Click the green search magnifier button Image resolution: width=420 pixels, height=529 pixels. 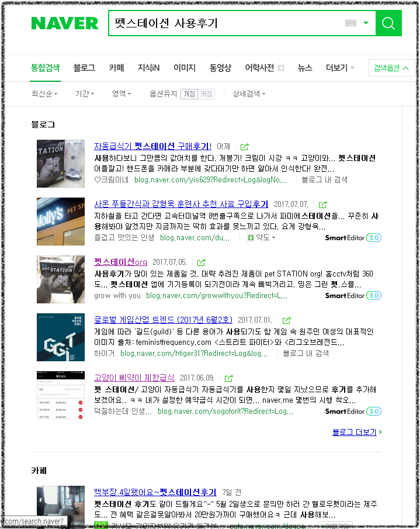coord(388,23)
